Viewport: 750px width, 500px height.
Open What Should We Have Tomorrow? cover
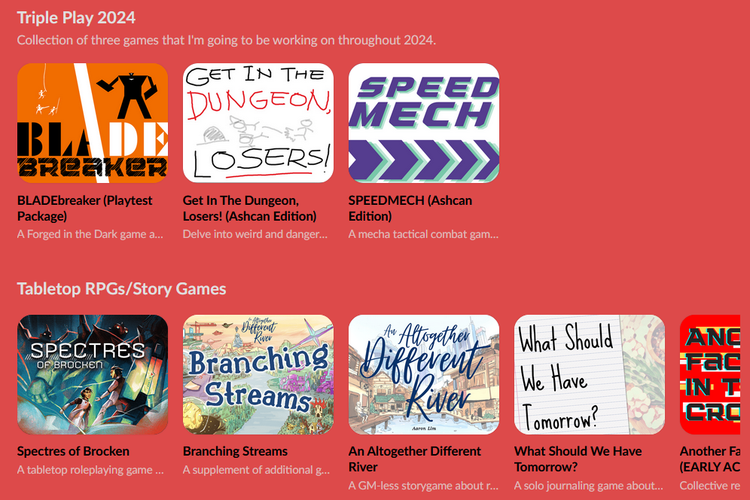coord(589,375)
